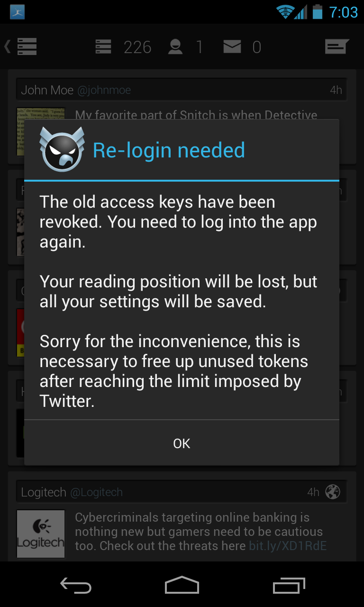Open the bit.ly/XD1RdE link
This screenshot has height=607, width=364.
tap(288, 545)
